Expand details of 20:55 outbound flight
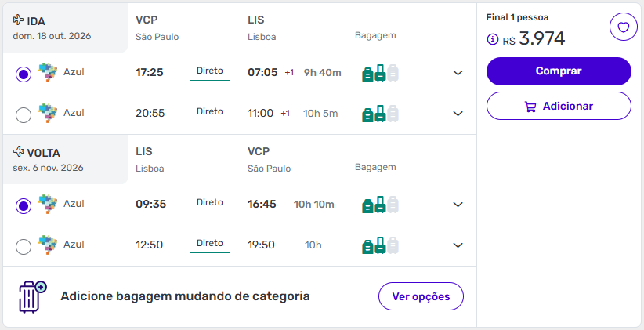The height and width of the screenshot is (330, 644). click(458, 114)
